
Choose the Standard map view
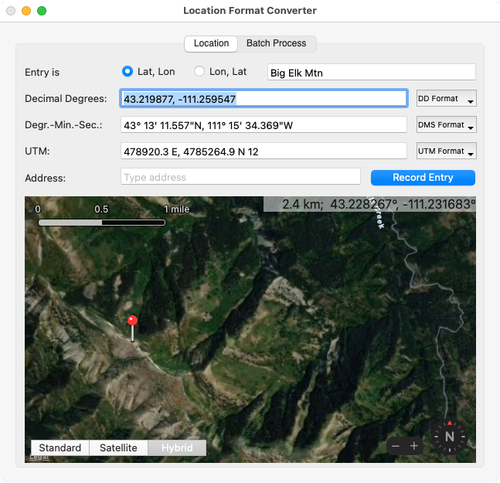click(60, 448)
